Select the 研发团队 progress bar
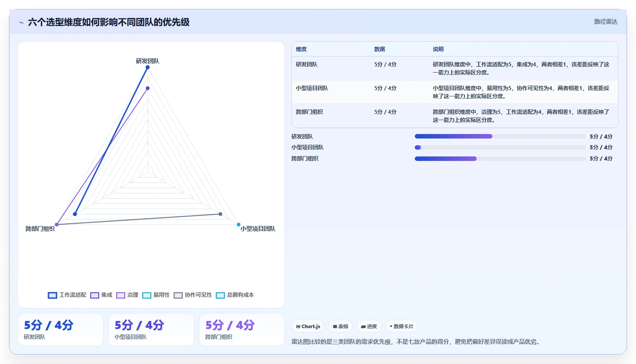Screen dimensions: 636x364 (x=500, y=136)
